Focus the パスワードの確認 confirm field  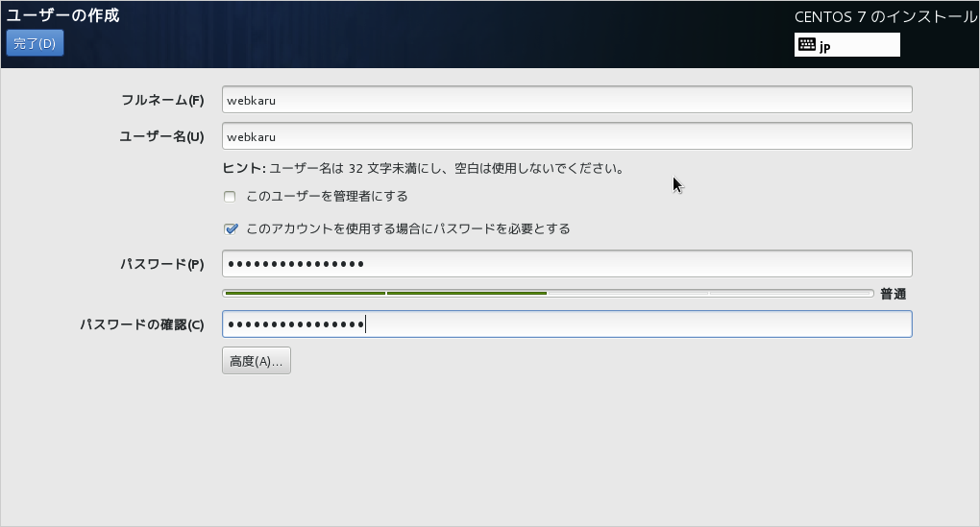tap(567, 324)
